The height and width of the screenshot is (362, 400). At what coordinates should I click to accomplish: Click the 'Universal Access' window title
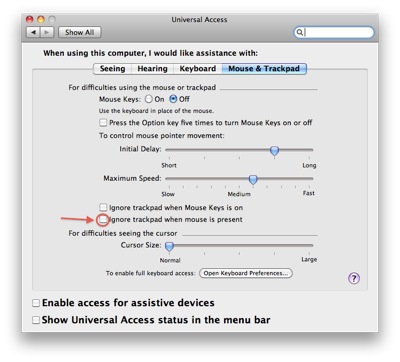click(199, 20)
